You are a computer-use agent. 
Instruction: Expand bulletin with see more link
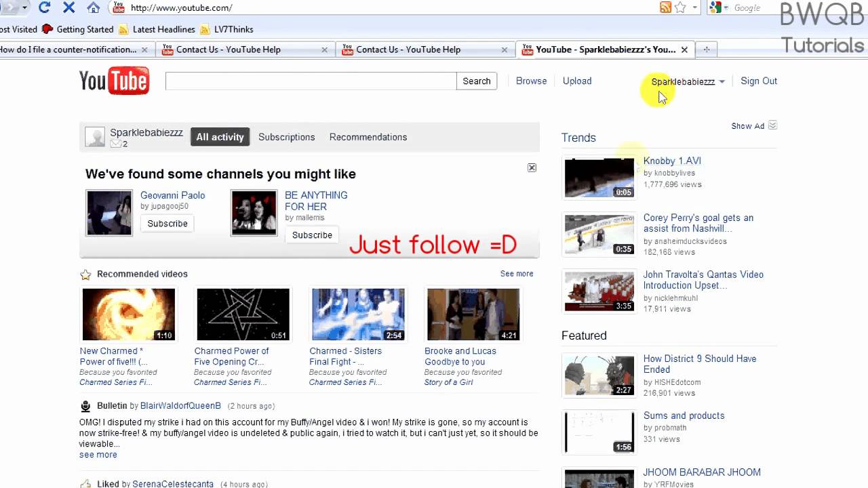click(98, 455)
